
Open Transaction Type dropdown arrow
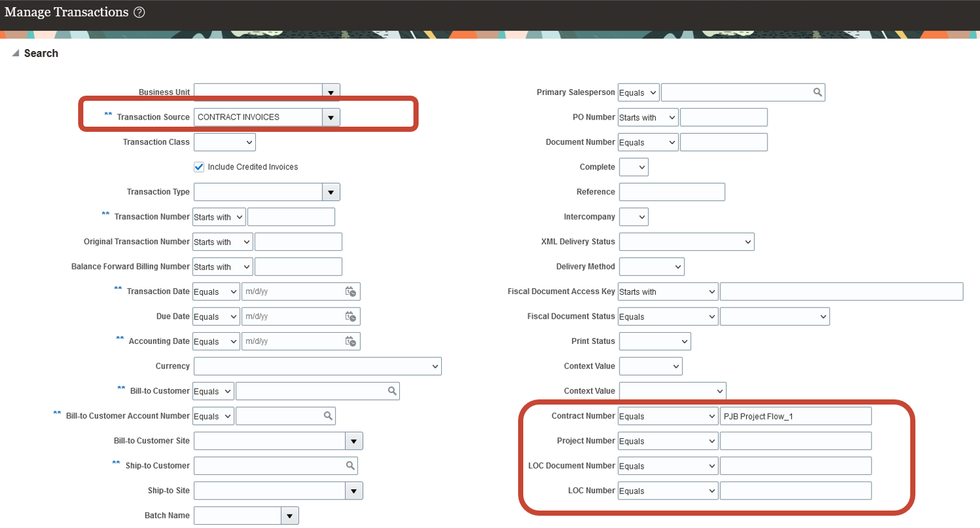pos(331,192)
